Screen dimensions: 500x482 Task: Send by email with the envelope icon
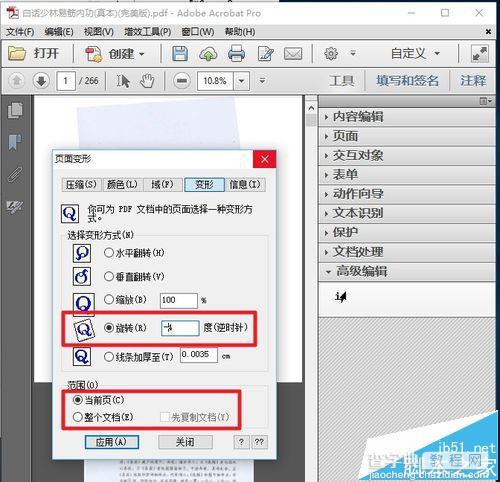coord(293,54)
